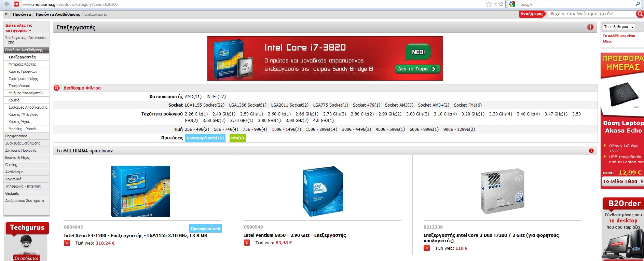The height and width of the screenshot is (261, 644).
Task: Open the B2Order desktop banner
Action: click(x=623, y=229)
